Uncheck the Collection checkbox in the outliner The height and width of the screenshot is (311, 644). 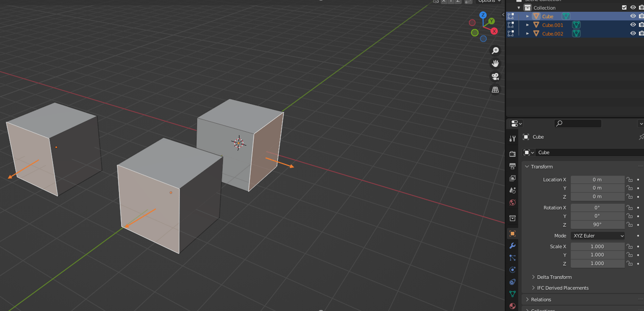pyautogui.click(x=624, y=7)
